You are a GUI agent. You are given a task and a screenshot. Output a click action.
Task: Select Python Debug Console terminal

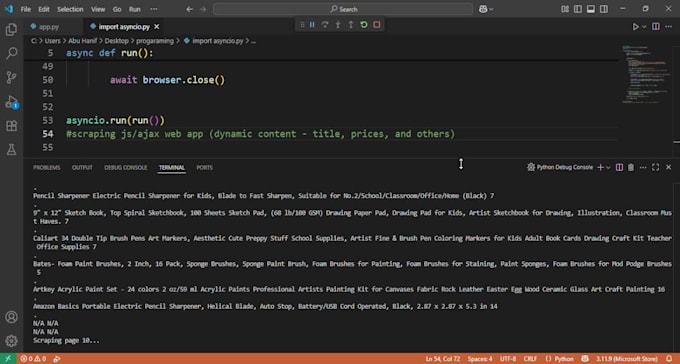coord(560,167)
